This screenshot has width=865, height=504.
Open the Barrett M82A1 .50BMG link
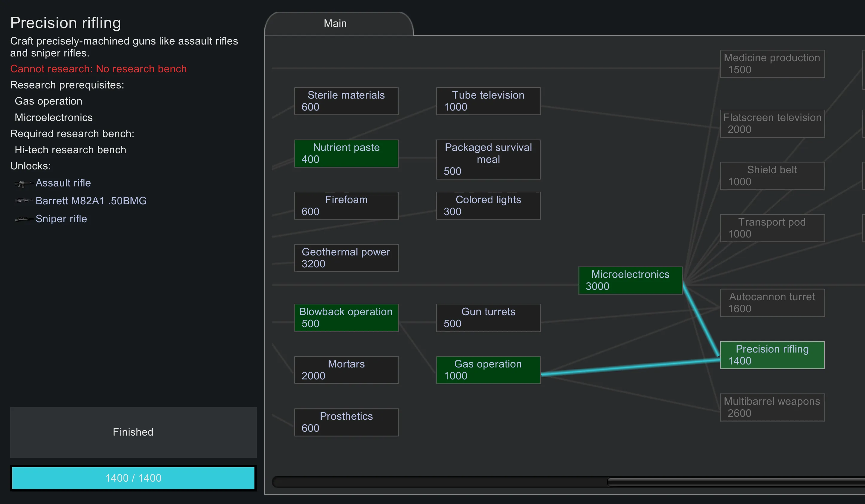click(x=91, y=201)
